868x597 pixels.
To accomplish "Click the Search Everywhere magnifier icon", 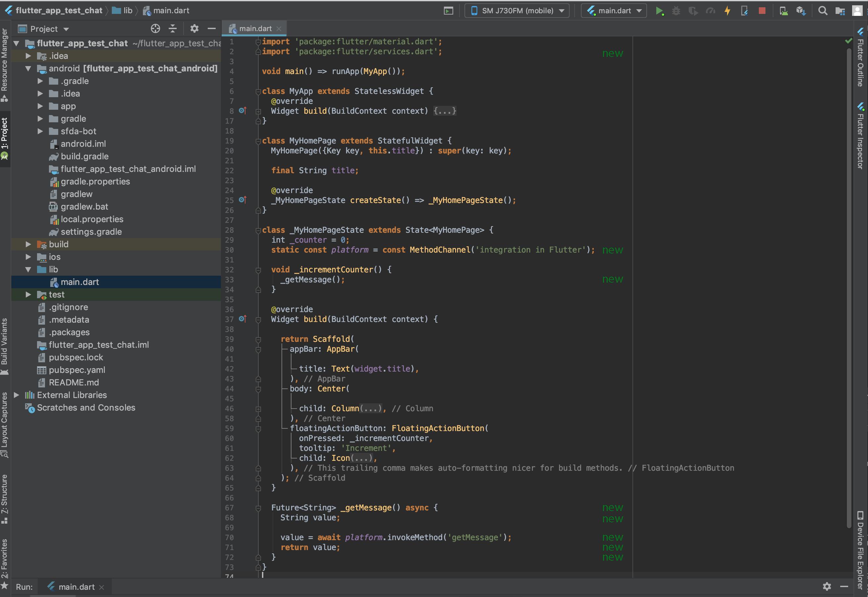I will coord(822,11).
